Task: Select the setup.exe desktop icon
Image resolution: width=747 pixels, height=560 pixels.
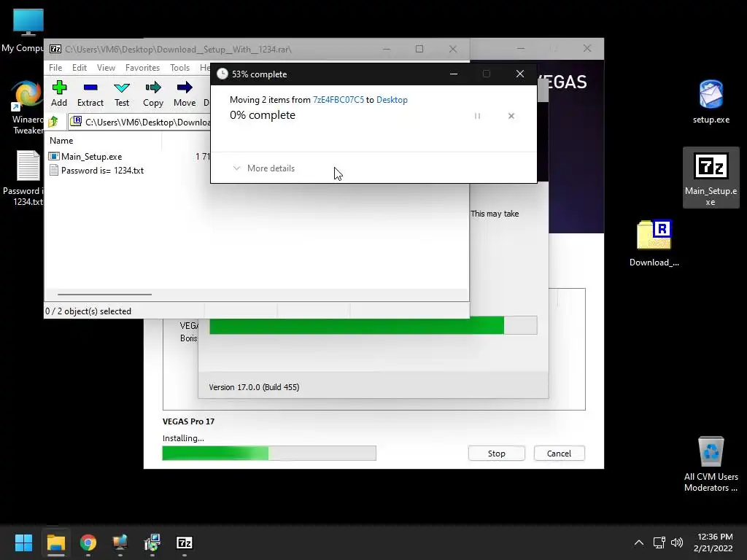Action: (711, 102)
